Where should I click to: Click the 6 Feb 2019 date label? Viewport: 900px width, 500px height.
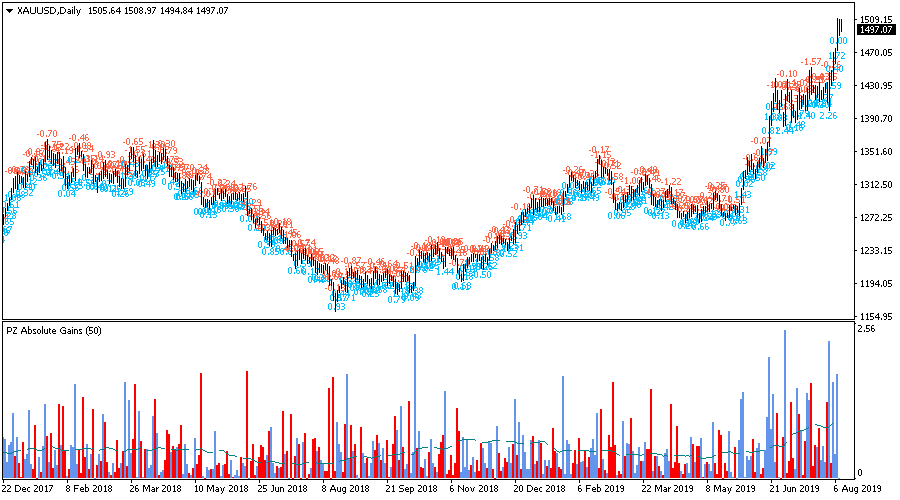(599, 490)
